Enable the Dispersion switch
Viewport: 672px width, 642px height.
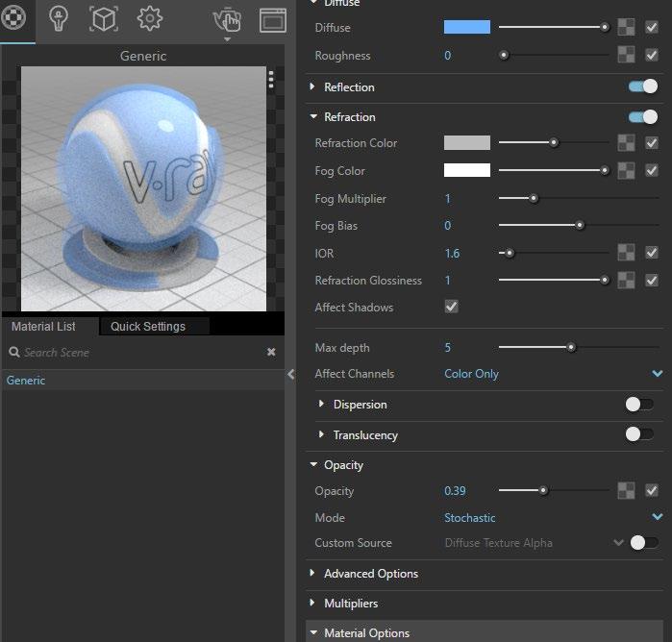click(x=639, y=405)
